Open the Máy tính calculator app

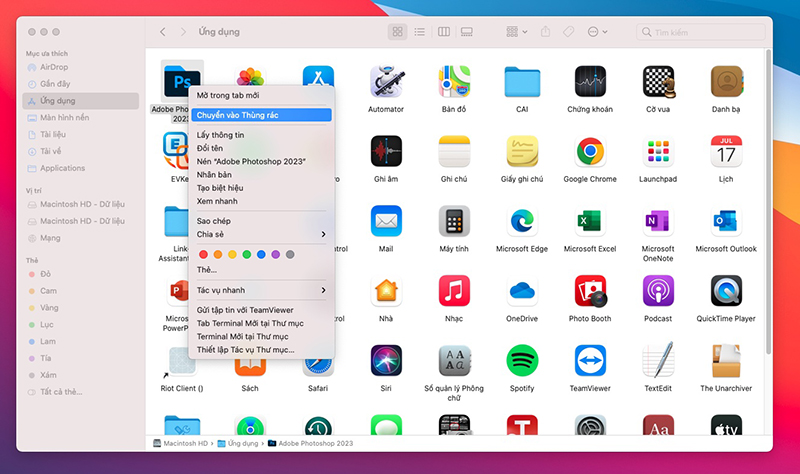[x=454, y=221]
